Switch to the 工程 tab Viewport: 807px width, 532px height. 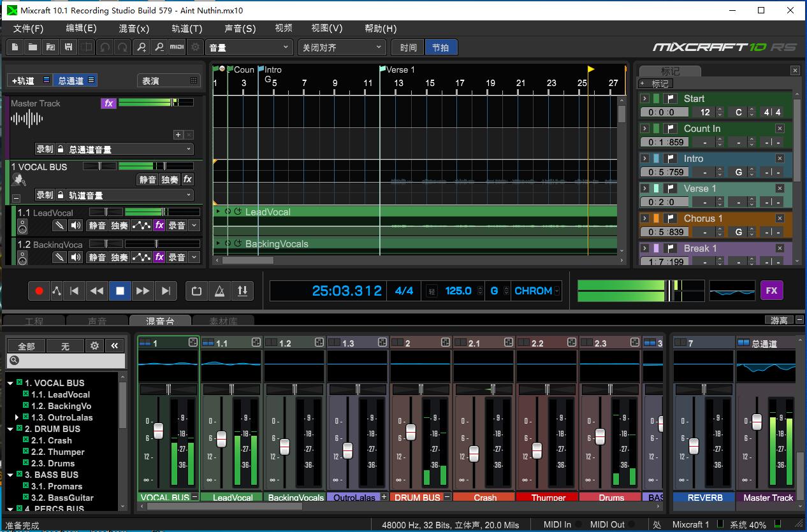point(34,320)
